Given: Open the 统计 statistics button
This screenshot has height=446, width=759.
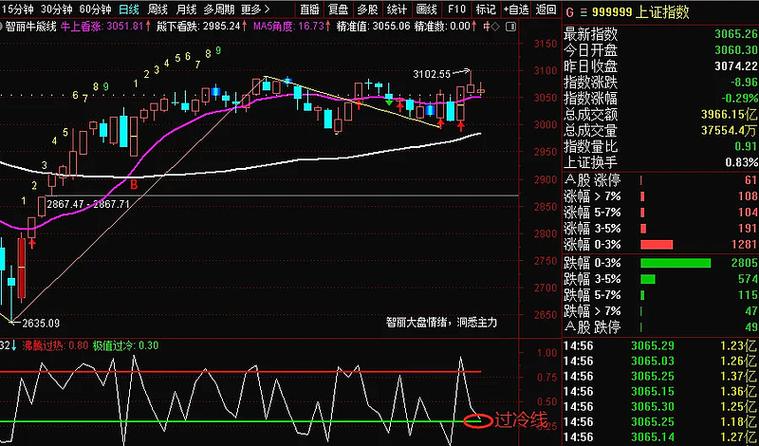Looking at the screenshot, I should 397,9.
